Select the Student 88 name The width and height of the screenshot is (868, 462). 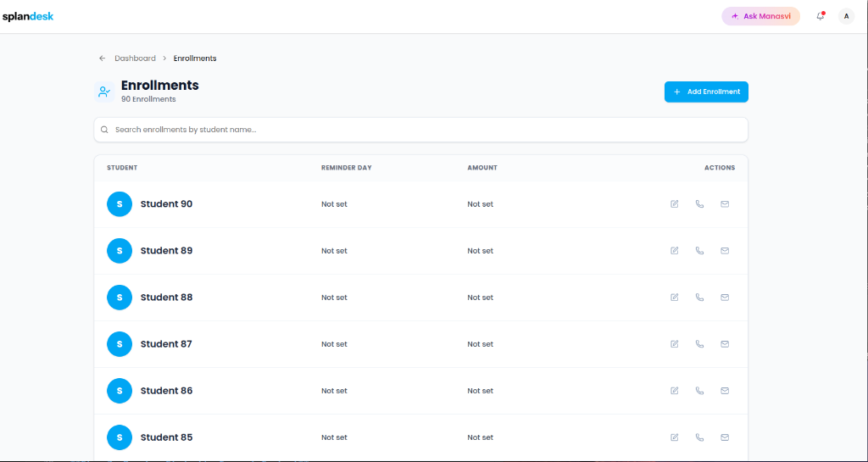(167, 297)
